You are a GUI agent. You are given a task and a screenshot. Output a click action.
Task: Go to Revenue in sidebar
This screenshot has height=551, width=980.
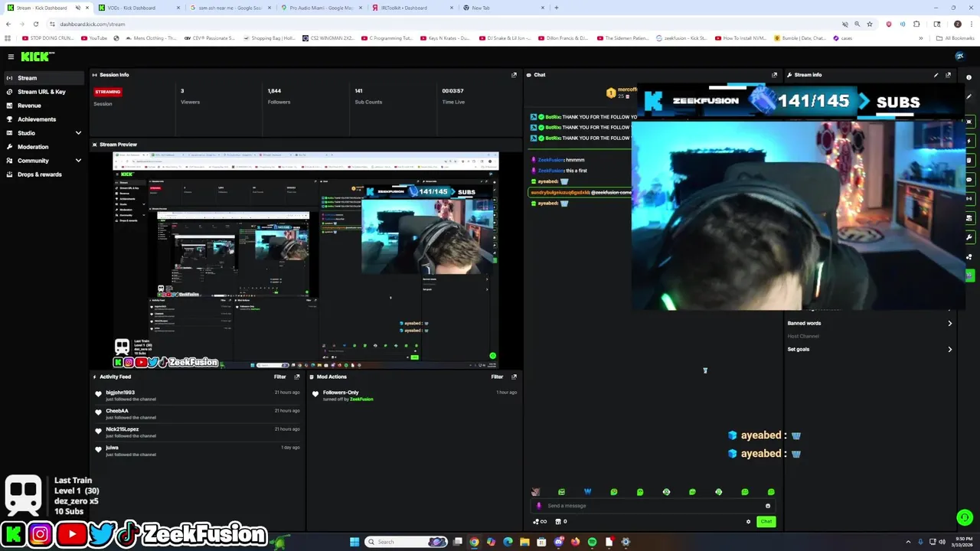(x=43, y=106)
